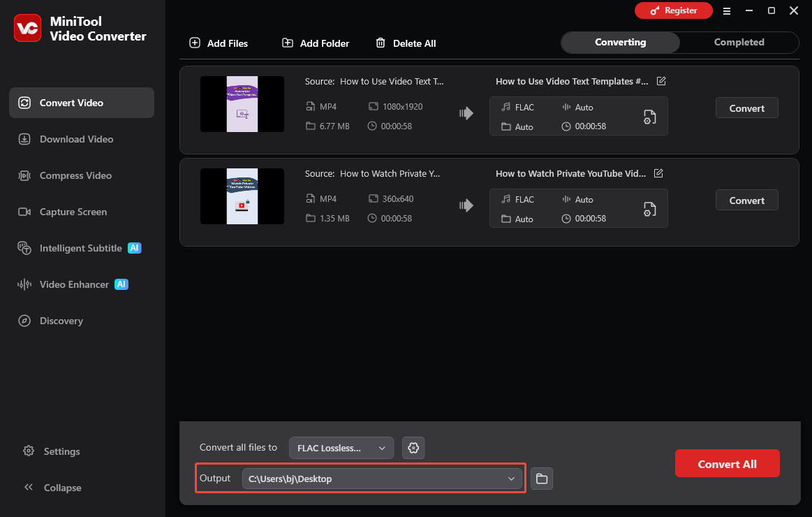
Task: Click the MiniTool Video Converter logo icon
Action: click(27, 28)
